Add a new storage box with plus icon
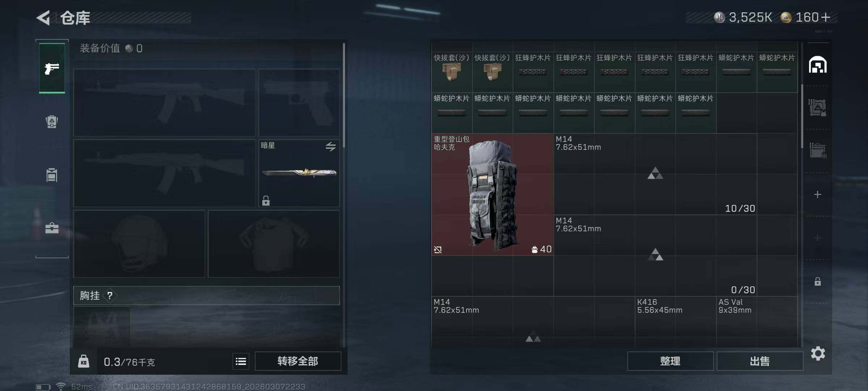 [x=818, y=195]
